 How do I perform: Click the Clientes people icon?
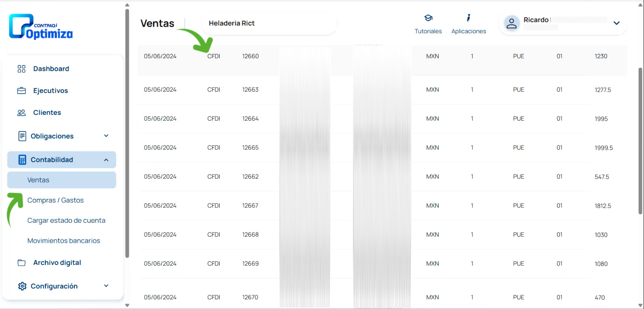tap(22, 113)
